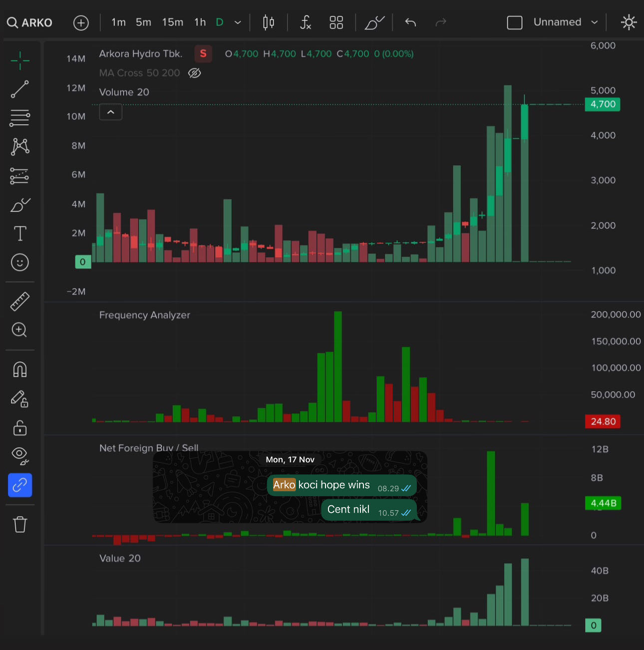This screenshot has height=650, width=644.
Task: Add a symbol with the plus button
Action: [81, 22]
